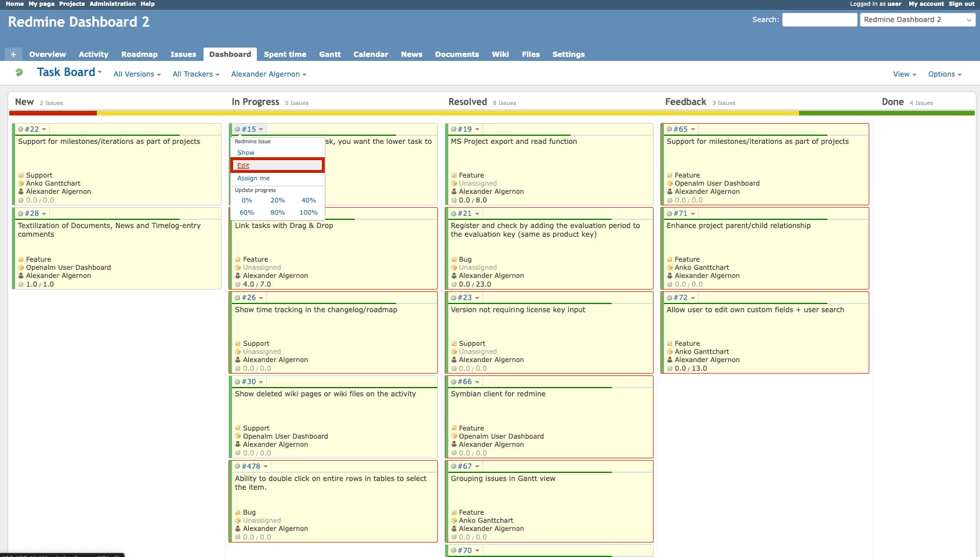Click the plus icon left of Overview
Screen dimensions: 980x557
tap(13, 55)
